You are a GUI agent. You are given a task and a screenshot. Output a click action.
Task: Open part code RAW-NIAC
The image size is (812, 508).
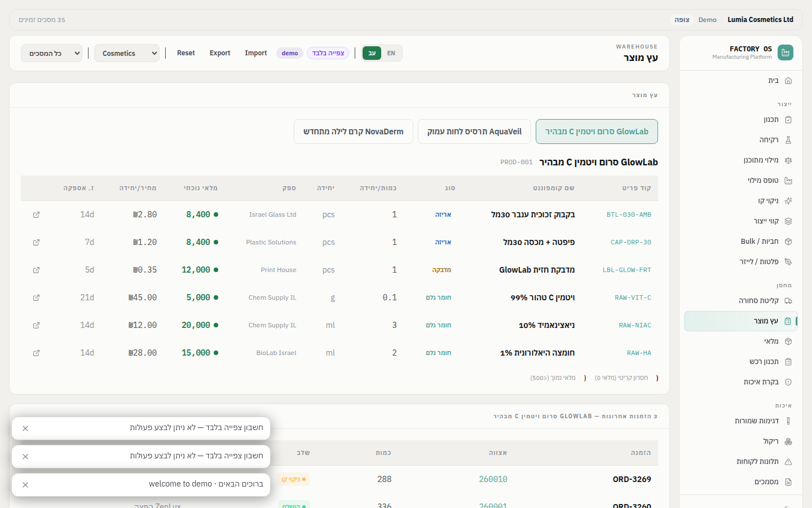click(635, 325)
